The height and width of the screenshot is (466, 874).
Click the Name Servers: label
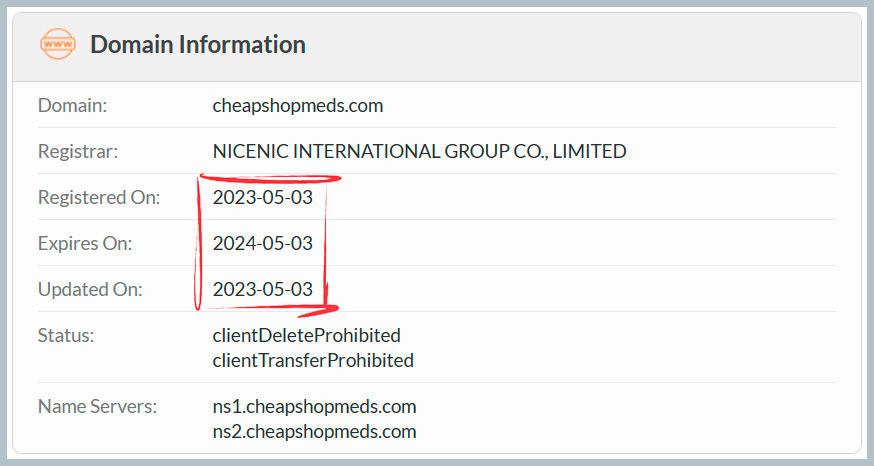98,407
